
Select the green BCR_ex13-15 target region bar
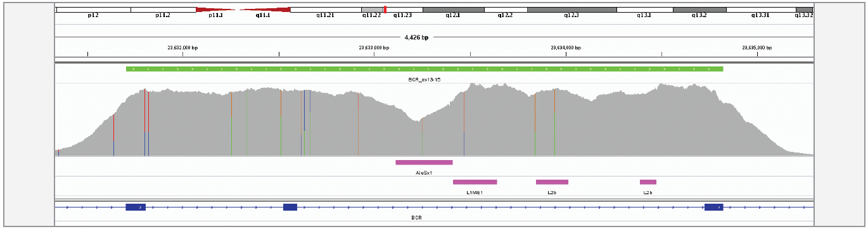(x=424, y=69)
